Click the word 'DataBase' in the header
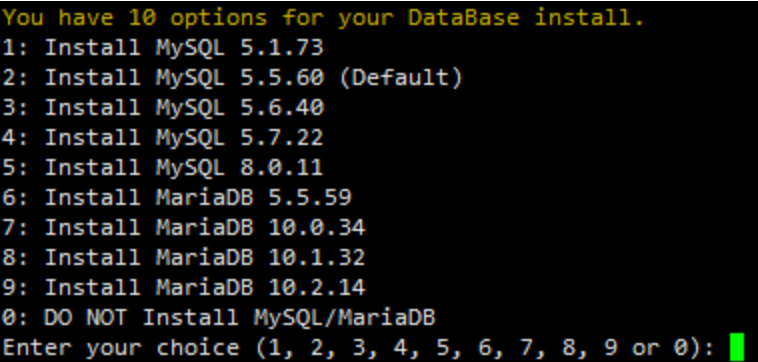This screenshot has width=758, height=362. [x=463, y=18]
